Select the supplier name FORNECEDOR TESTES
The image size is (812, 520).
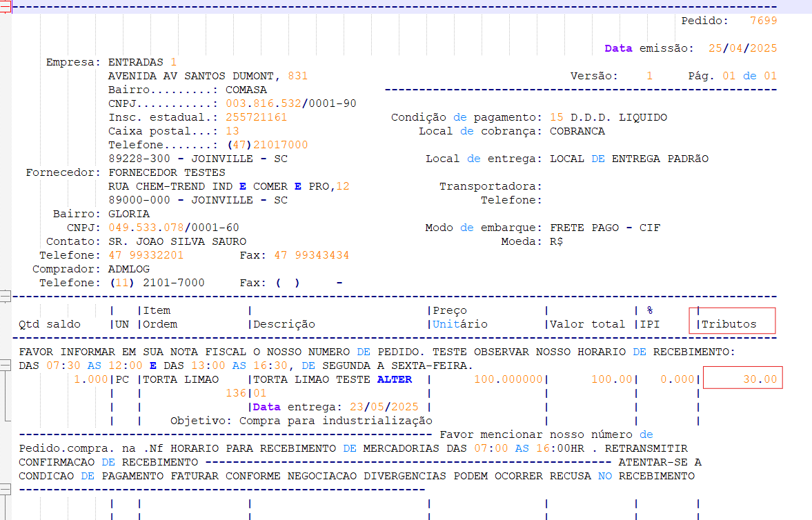[167, 172]
